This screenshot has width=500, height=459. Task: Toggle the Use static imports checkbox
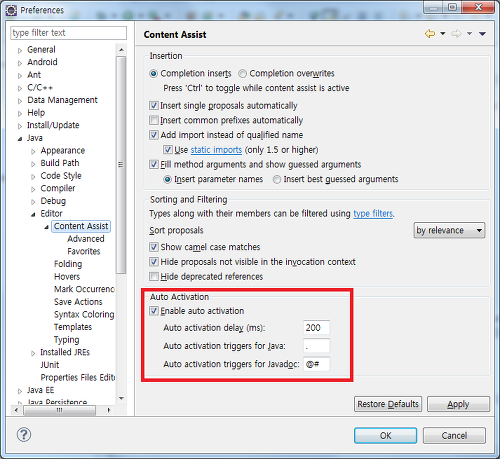[168, 150]
